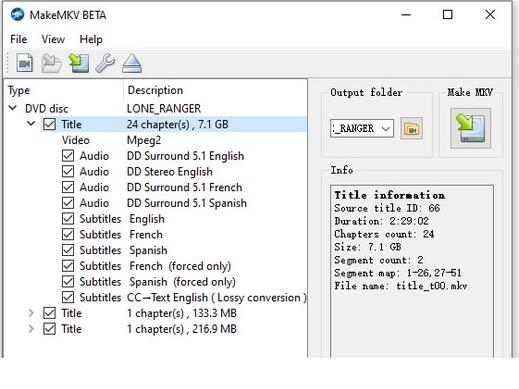Toggle the Spanish subtitles checkbox (not forced)
This screenshot has height=389, width=519.
click(x=68, y=250)
